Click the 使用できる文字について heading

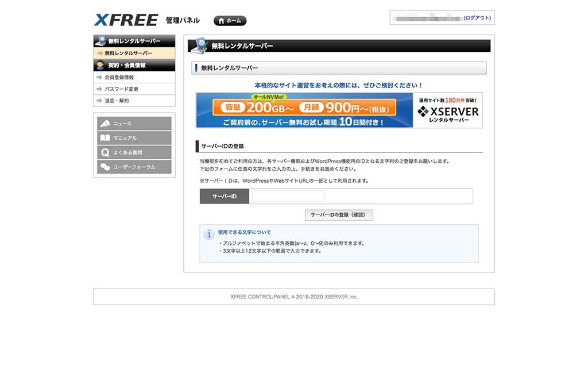click(x=244, y=232)
